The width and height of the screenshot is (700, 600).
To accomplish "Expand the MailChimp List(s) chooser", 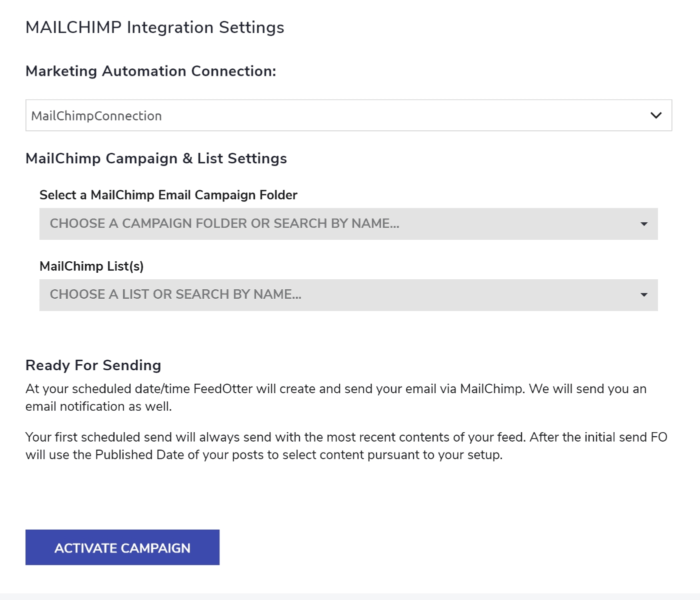I will 348,295.
